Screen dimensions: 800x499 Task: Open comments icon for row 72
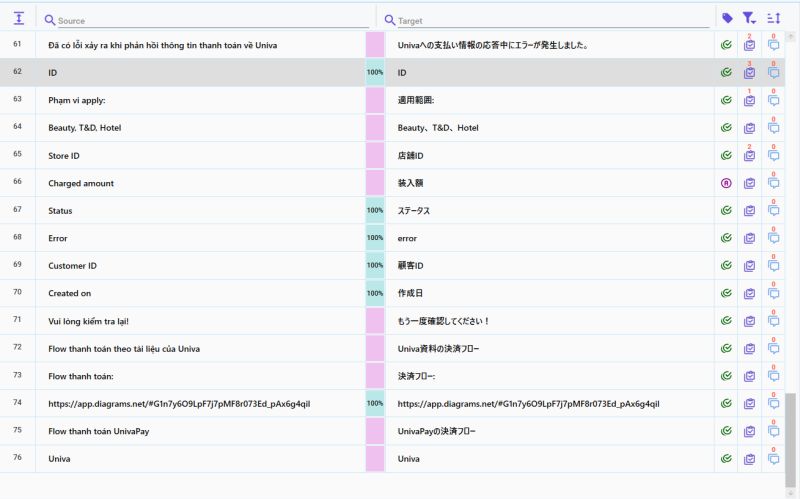pyautogui.click(x=773, y=348)
